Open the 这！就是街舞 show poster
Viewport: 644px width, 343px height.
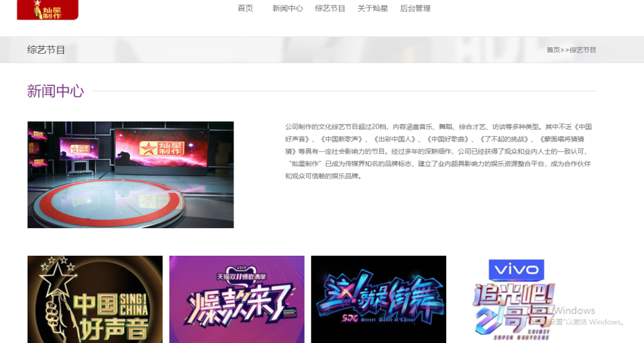[378, 299]
